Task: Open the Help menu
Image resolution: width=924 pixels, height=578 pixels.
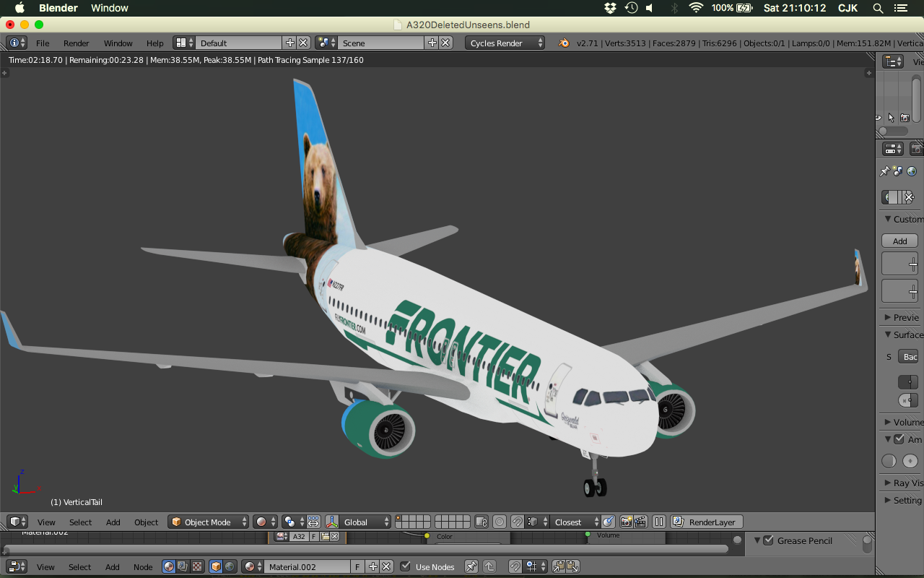Action: pos(154,43)
